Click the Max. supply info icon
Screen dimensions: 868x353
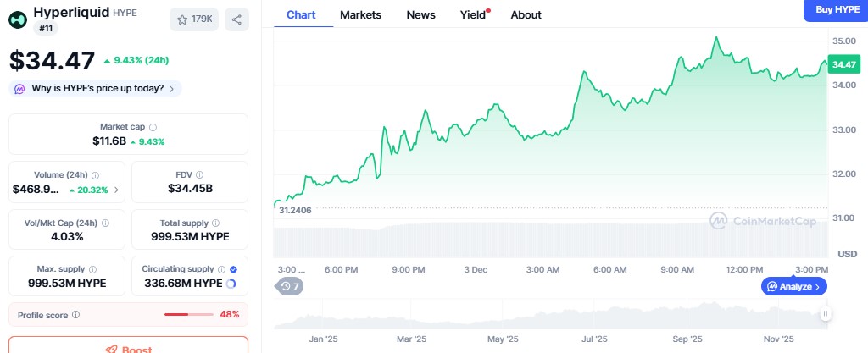(91, 268)
